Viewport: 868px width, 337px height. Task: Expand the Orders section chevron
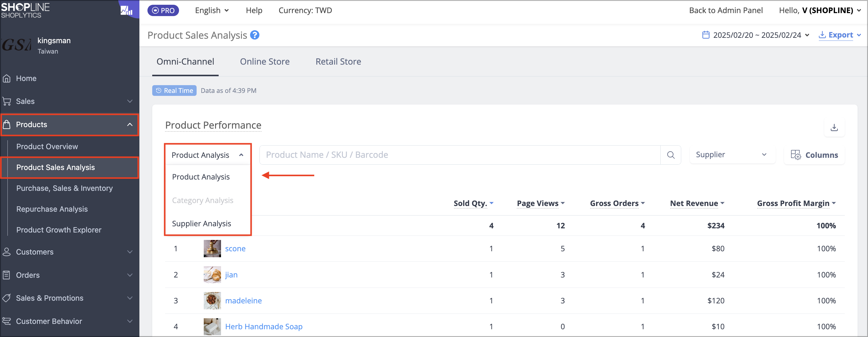130,275
